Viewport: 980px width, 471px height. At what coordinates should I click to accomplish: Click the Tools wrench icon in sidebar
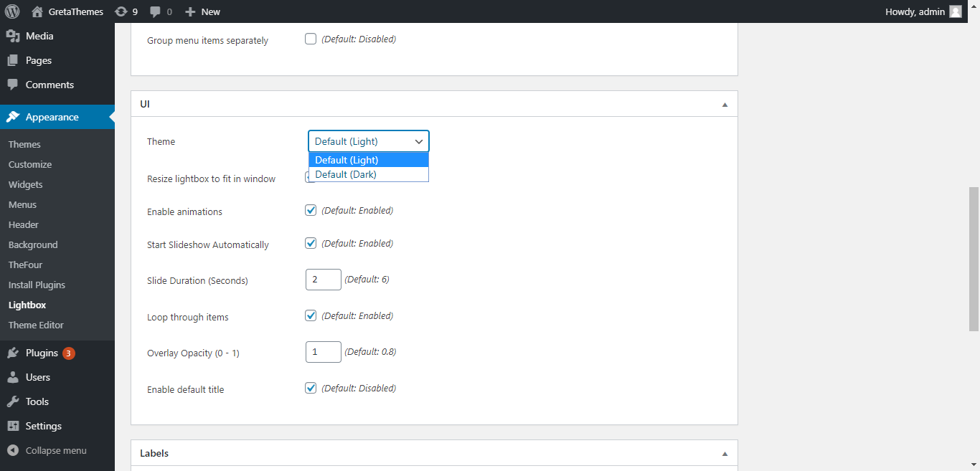[13, 401]
